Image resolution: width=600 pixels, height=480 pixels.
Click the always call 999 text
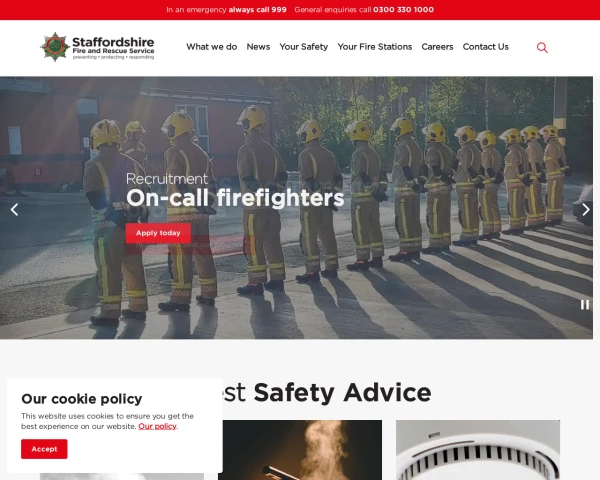[258, 10]
